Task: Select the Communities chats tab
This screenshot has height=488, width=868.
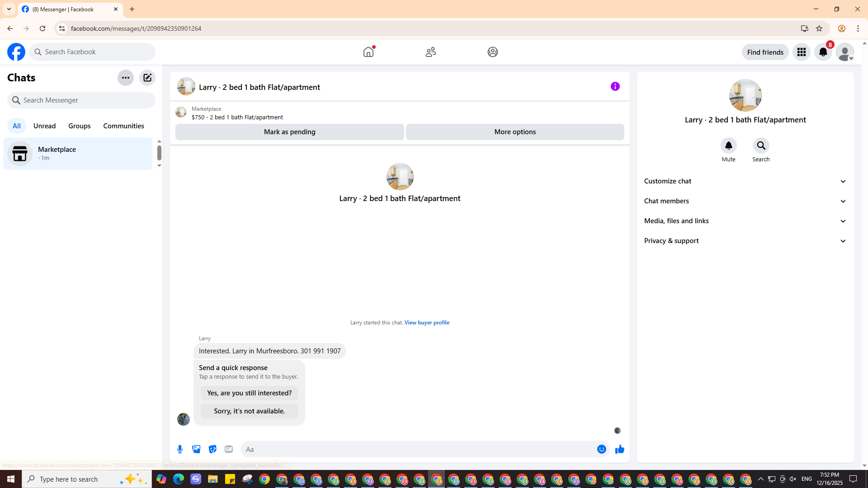Action: [x=124, y=126]
